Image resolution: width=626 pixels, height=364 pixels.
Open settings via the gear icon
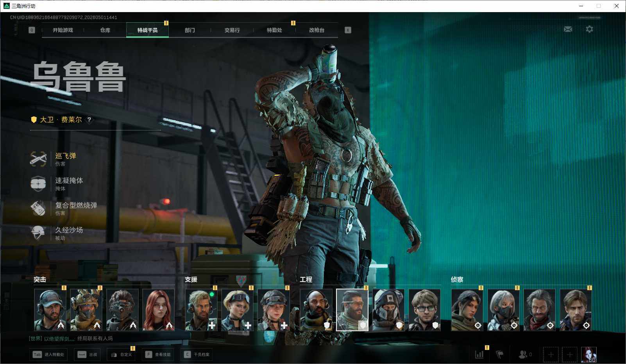pyautogui.click(x=589, y=29)
